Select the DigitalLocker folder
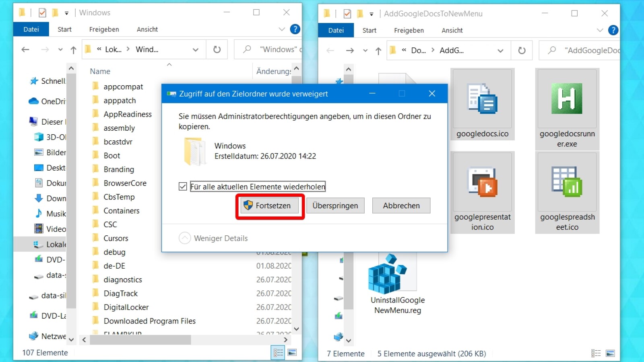The width and height of the screenshot is (644, 362). 126,307
